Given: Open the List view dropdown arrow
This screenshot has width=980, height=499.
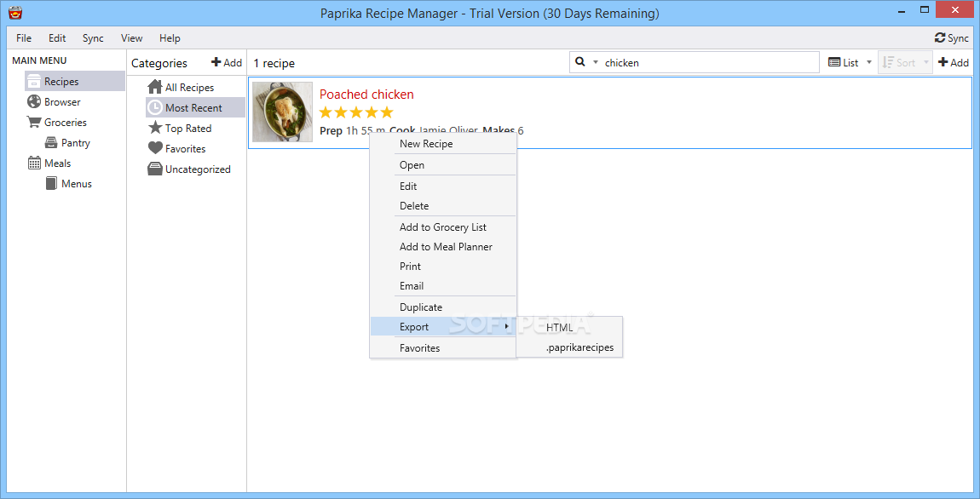Looking at the screenshot, I should click(868, 62).
